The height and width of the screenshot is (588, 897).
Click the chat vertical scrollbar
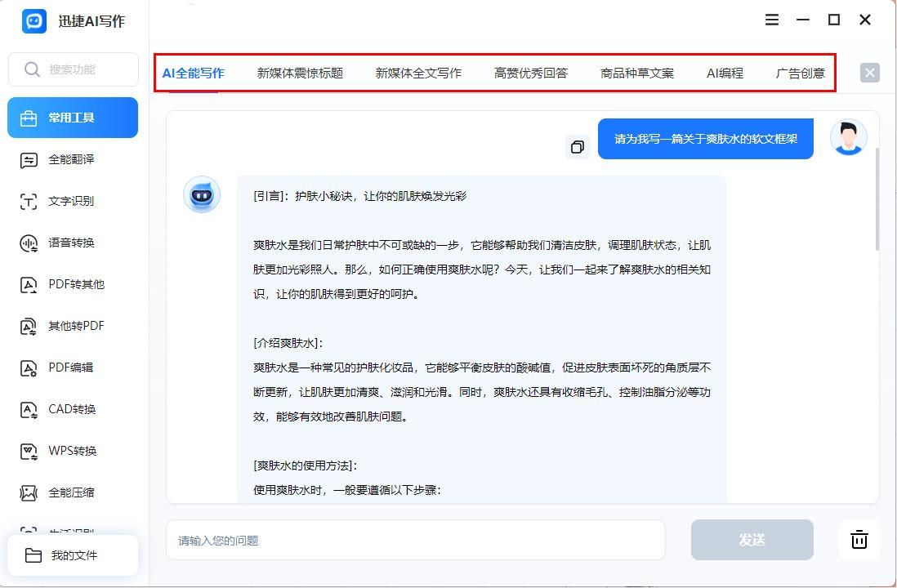coord(877,199)
